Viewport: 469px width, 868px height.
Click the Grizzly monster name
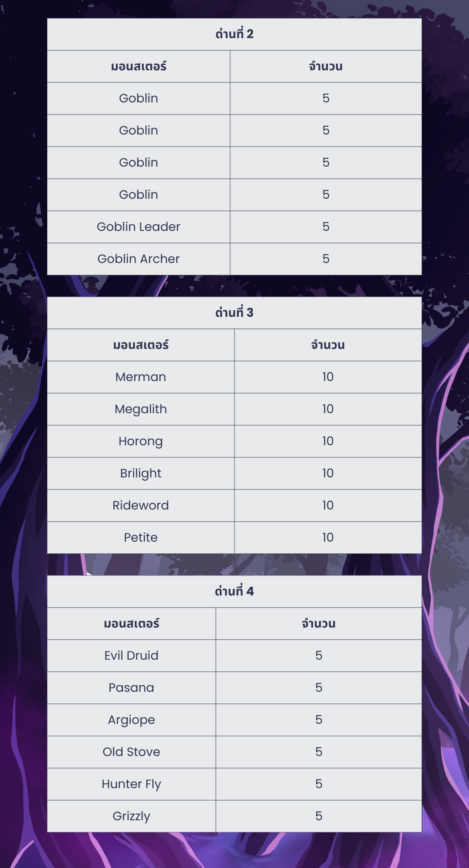(131, 816)
